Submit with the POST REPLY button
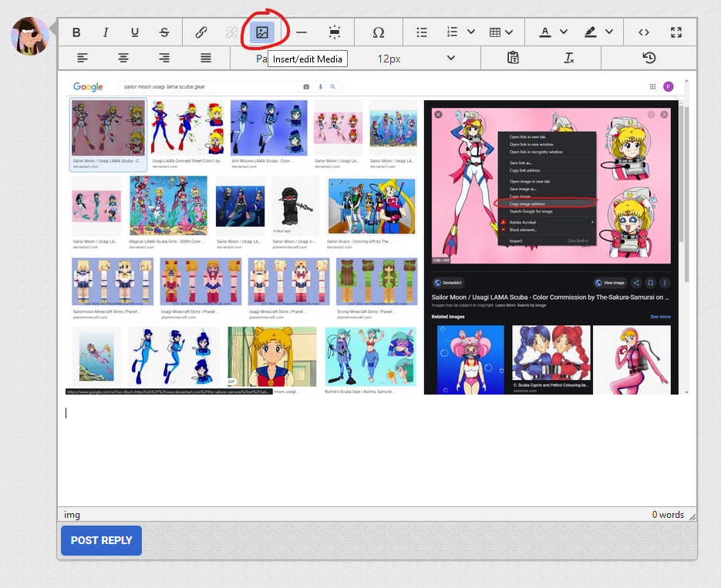The width and height of the screenshot is (721, 588). tap(101, 541)
